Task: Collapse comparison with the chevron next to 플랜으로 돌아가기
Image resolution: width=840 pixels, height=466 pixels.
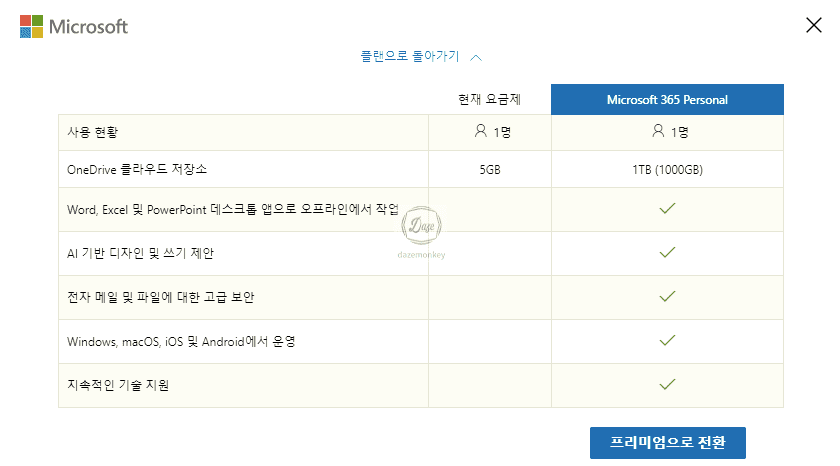Action: pyautogui.click(x=476, y=57)
